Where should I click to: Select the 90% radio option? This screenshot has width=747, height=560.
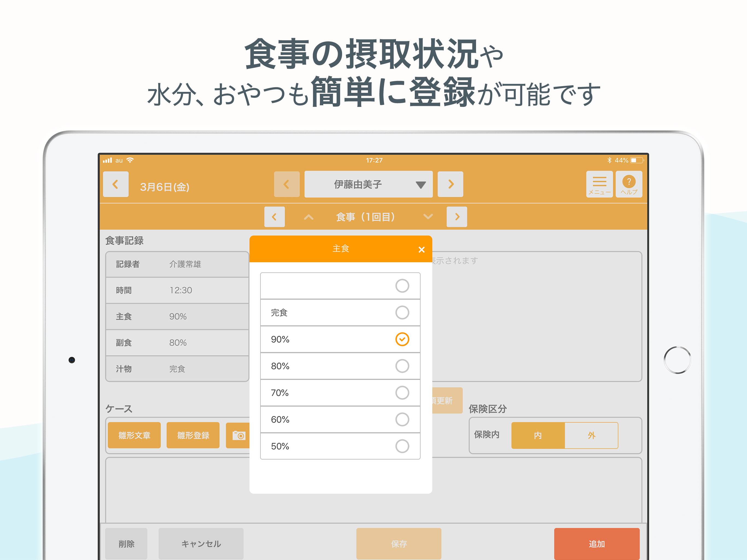(x=402, y=339)
